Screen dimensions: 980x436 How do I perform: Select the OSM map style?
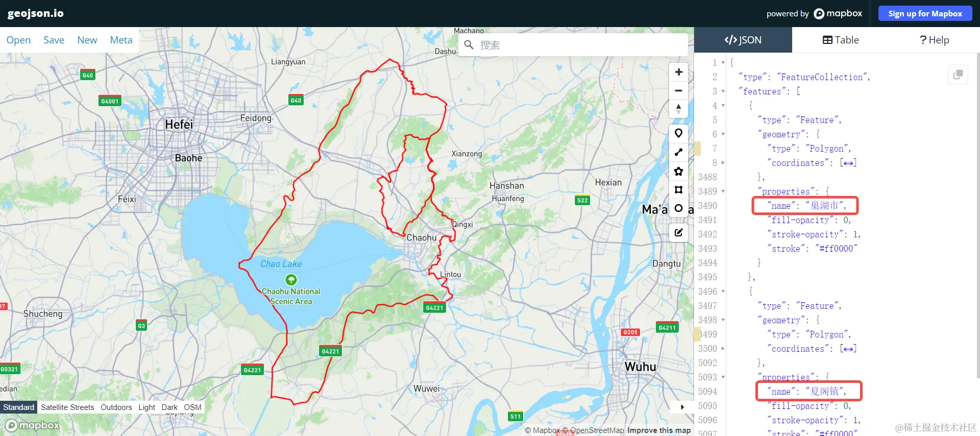[x=193, y=407]
